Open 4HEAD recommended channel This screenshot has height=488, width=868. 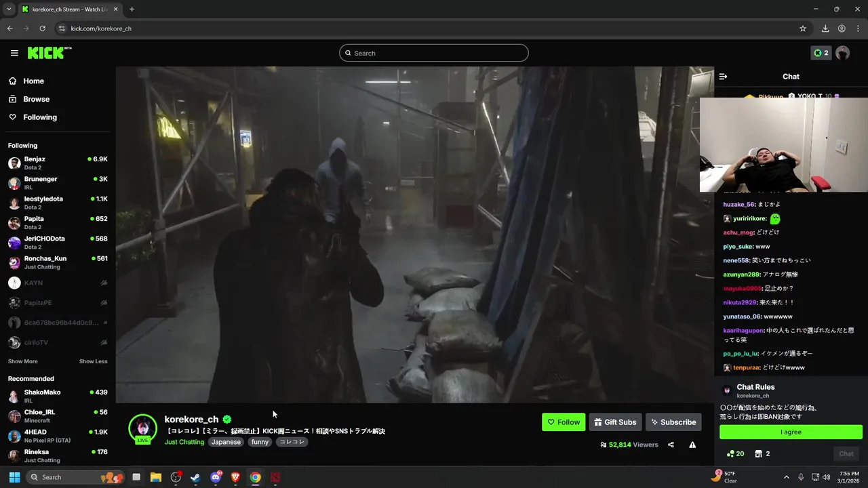click(58, 436)
